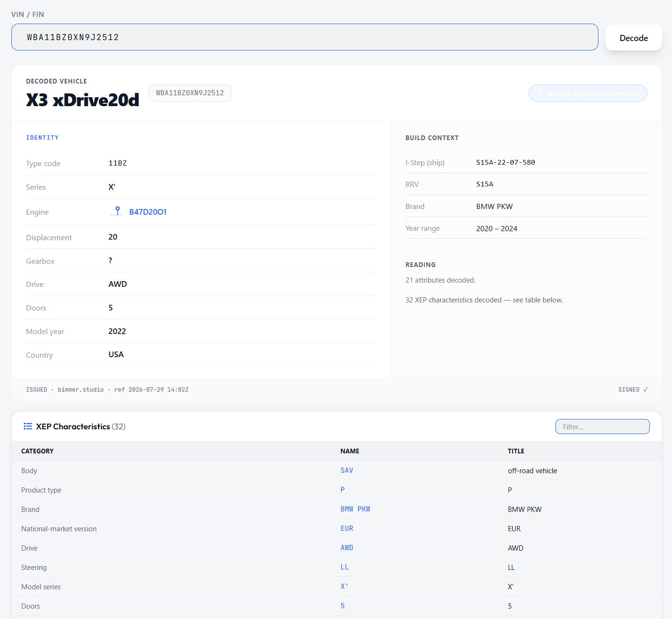This screenshot has width=672, height=619.
Task: Click the Verified against build records badge
Action: 588,93
